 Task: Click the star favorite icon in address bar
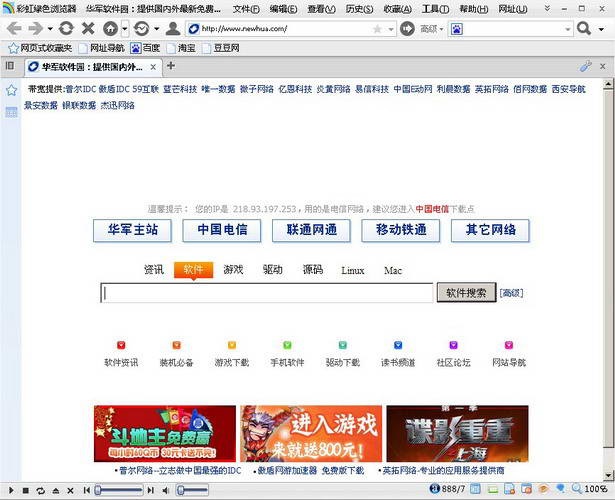pyautogui.click(x=378, y=29)
